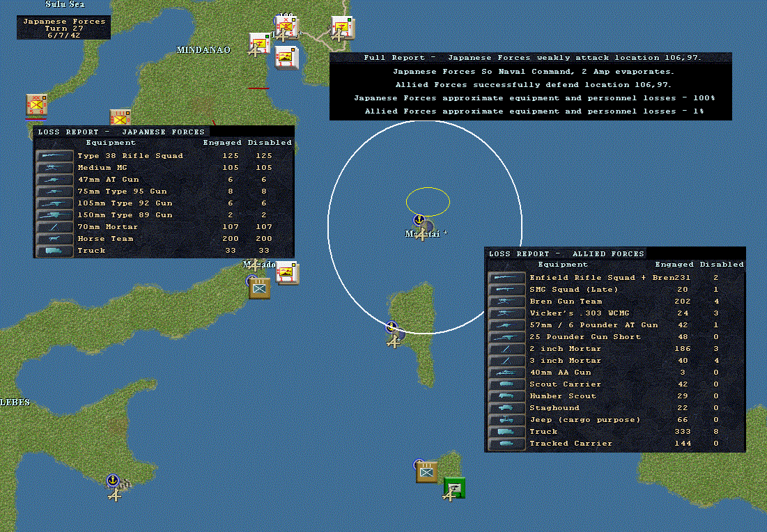Select the 25 Pounder Gun Short icon
The width and height of the screenshot is (767, 532).
(x=506, y=337)
